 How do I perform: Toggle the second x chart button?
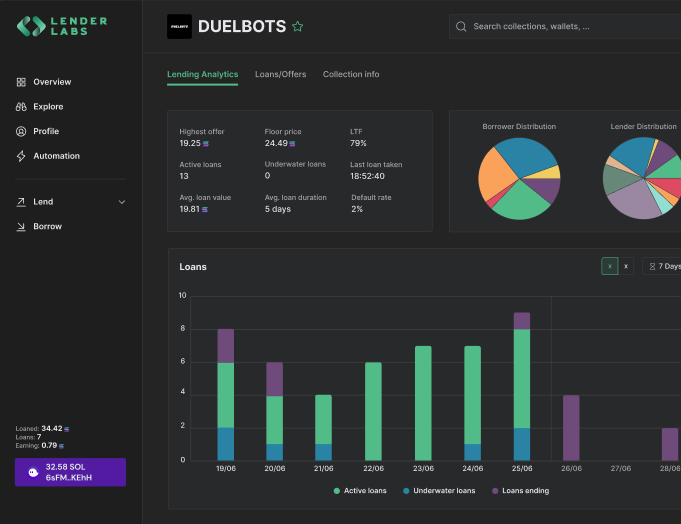(x=626, y=266)
